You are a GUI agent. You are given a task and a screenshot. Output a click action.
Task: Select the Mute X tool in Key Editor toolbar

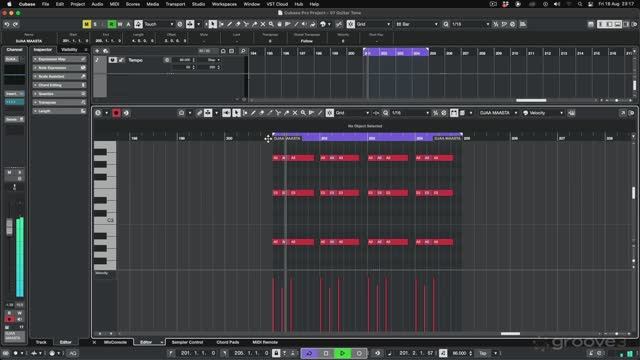[295, 113]
